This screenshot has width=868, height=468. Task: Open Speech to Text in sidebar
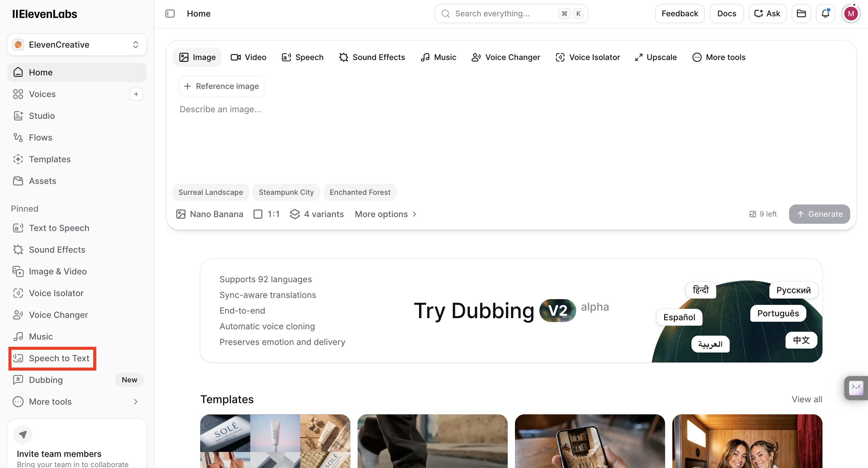click(x=52, y=359)
